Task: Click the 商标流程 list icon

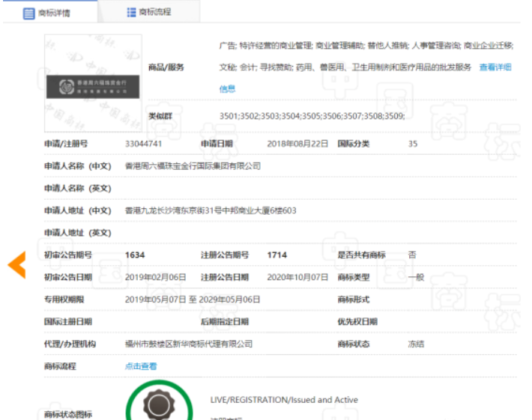Action: pos(131,13)
